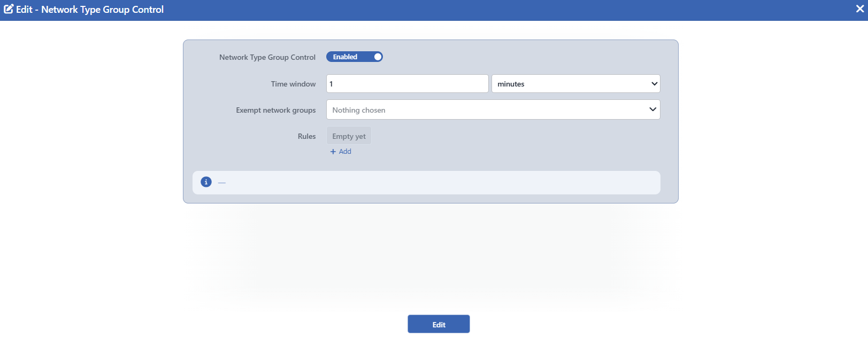Image resolution: width=868 pixels, height=337 pixels.
Task: Click the Time window value input field
Action: tap(408, 84)
